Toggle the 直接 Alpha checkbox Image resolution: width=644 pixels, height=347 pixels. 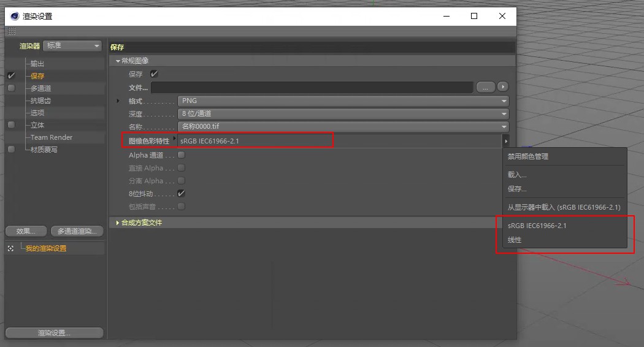click(x=181, y=167)
